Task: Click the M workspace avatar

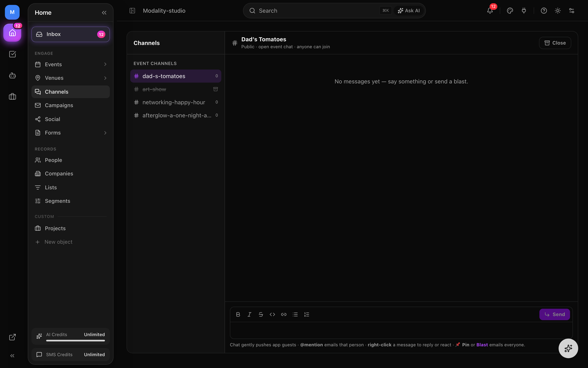Action: coord(12,12)
